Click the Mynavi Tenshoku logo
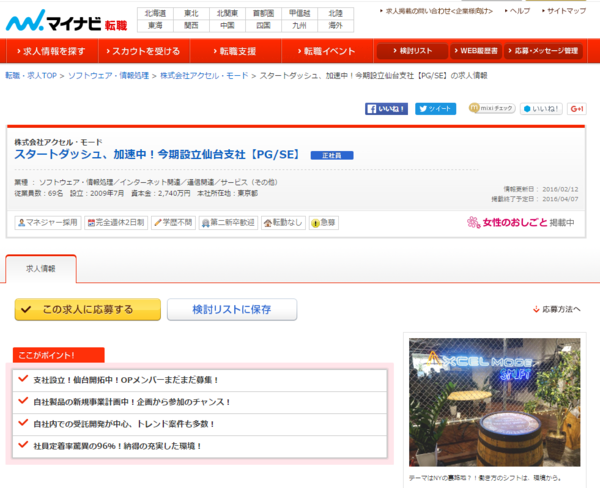 [66, 20]
